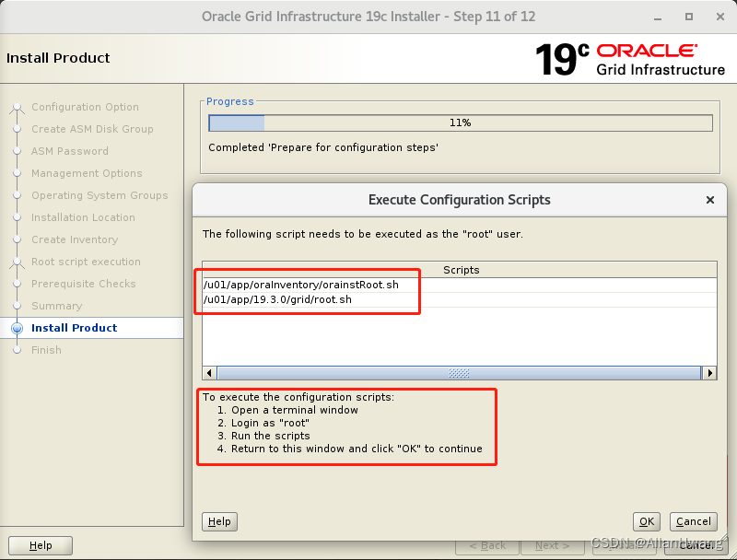737x560 pixels.
Task: Cancel the Execute Configuration Scripts dialog
Action: 693,521
